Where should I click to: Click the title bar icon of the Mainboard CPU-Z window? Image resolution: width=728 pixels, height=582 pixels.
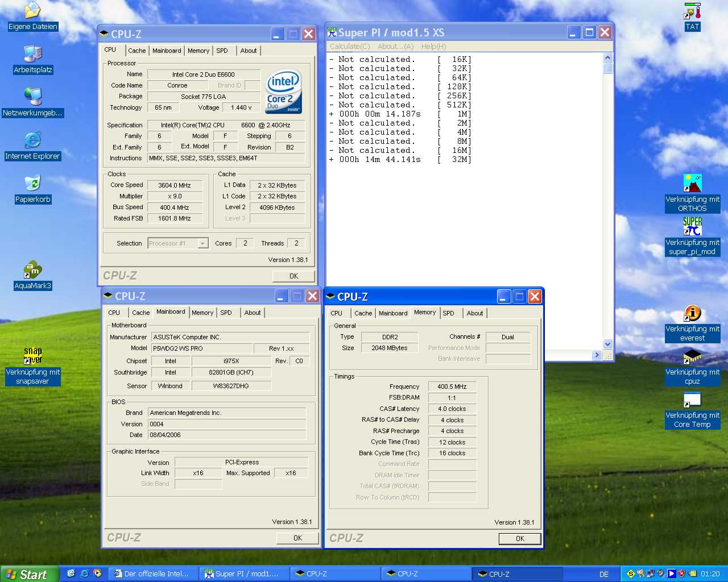pos(108,296)
